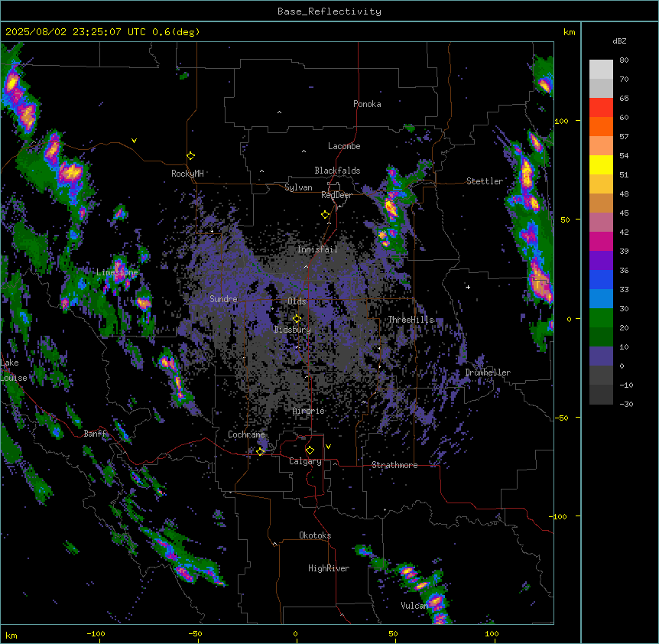Click the yellow v marker east of Calgary diamond

click(x=328, y=447)
